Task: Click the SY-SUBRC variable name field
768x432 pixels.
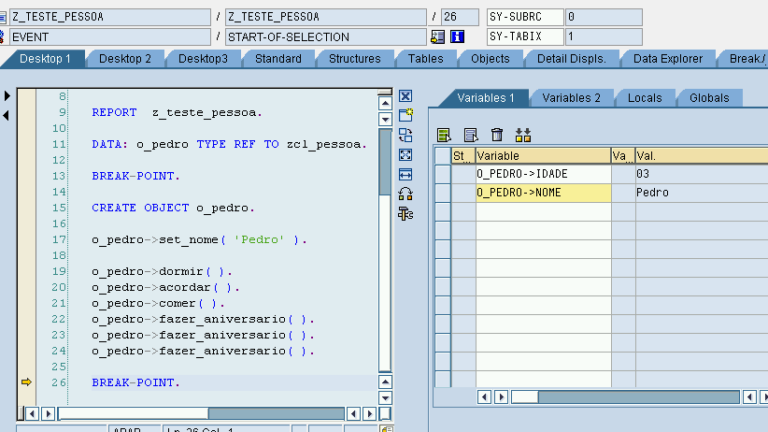Action: (523, 17)
